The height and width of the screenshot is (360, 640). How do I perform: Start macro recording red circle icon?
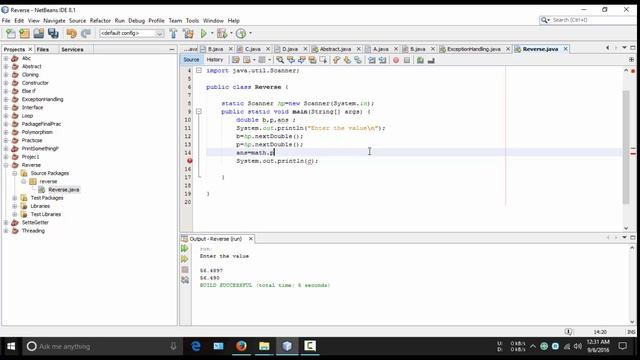click(x=396, y=60)
